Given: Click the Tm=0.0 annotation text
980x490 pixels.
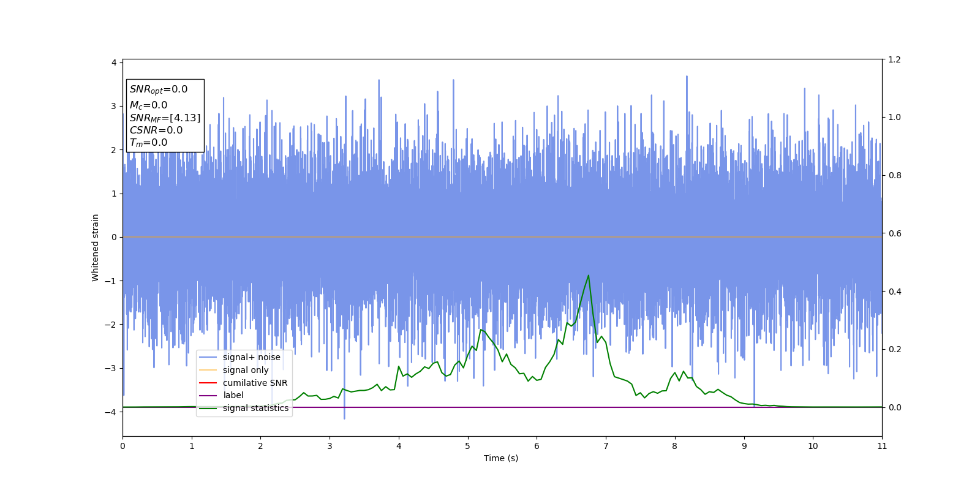Looking at the screenshot, I should (148, 143).
